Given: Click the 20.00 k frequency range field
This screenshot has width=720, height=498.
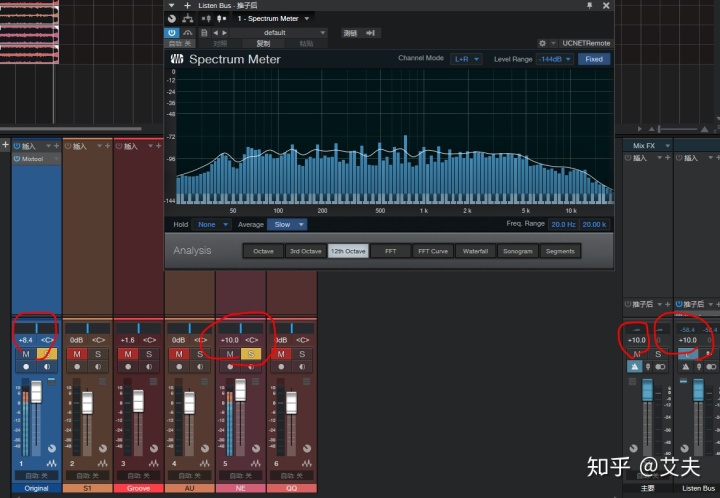Looking at the screenshot, I should click(x=594, y=224).
